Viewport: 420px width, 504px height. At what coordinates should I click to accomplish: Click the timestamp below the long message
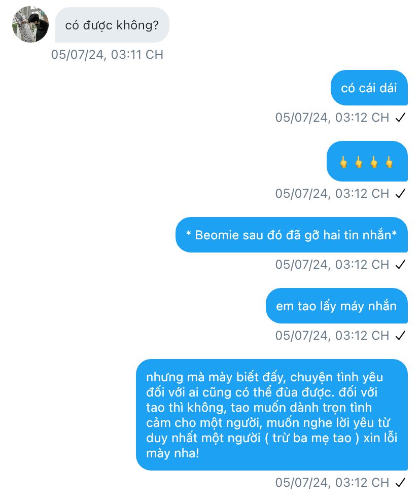pyautogui.click(x=332, y=483)
